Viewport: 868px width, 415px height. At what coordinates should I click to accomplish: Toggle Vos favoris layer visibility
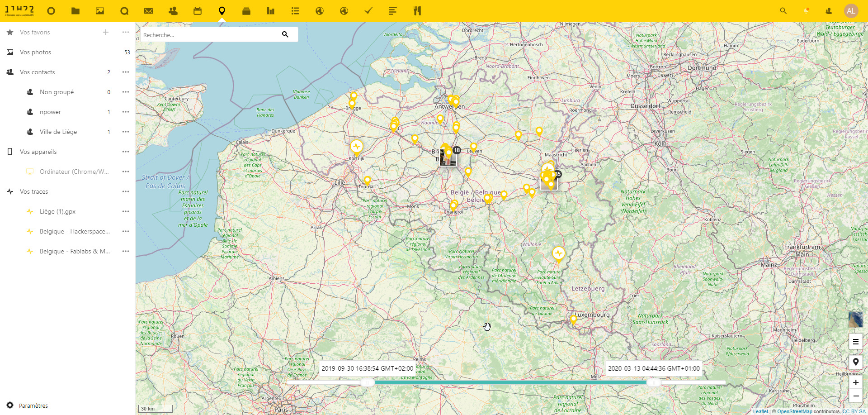point(35,32)
